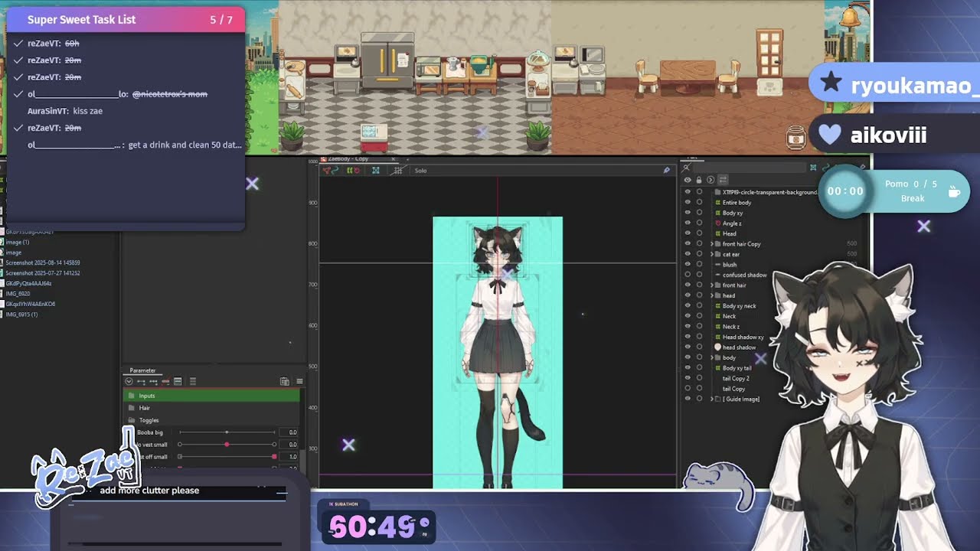Click the cyan fit-to-frame icon in canvas toolbar

pyautogui.click(x=376, y=170)
